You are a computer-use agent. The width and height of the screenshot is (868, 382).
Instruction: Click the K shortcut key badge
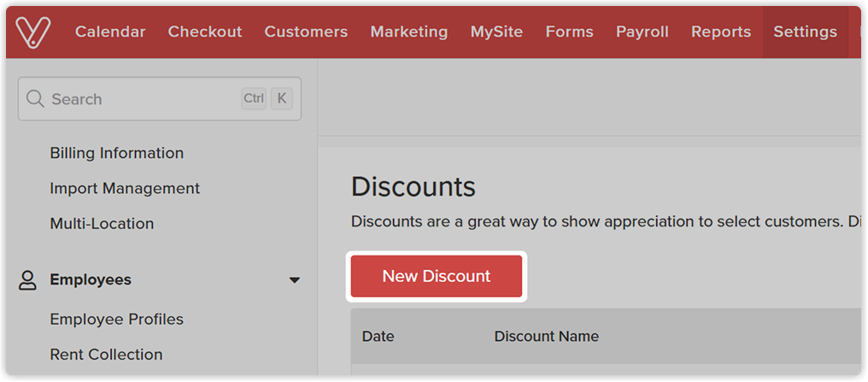click(282, 98)
